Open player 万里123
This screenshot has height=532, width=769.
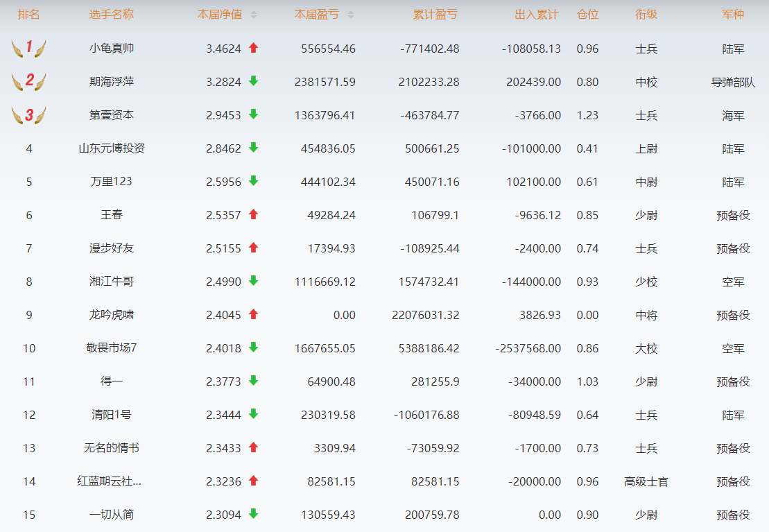[112, 182]
